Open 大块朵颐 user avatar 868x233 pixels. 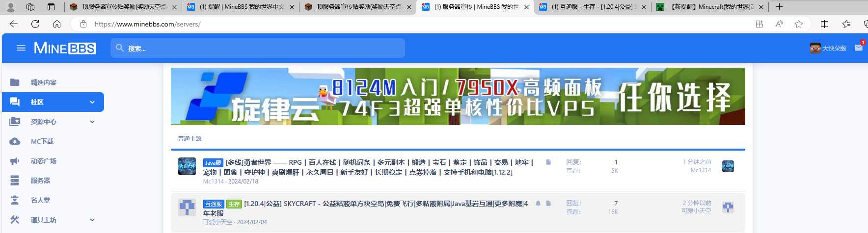[x=815, y=48]
